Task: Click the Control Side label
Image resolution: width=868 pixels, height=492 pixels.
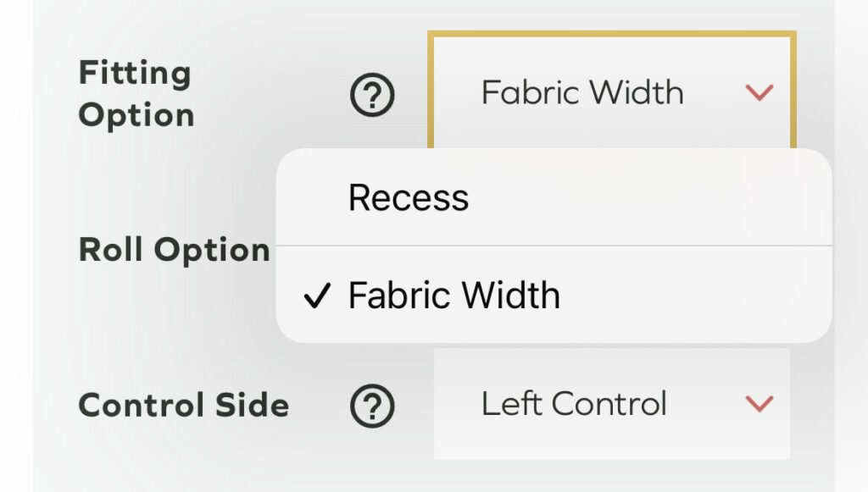Action: coord(183,405)
